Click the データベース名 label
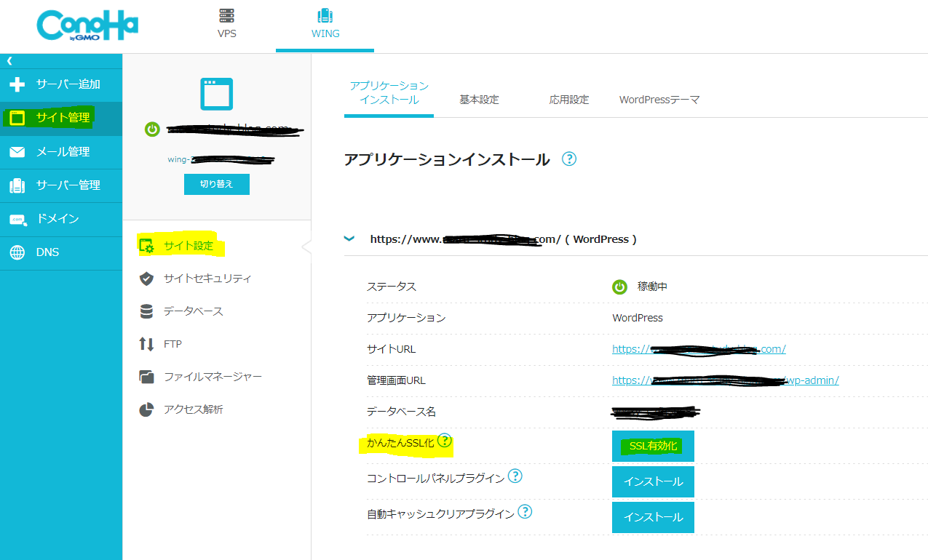Viewport: 928px width, 560px height. (401, 412)
